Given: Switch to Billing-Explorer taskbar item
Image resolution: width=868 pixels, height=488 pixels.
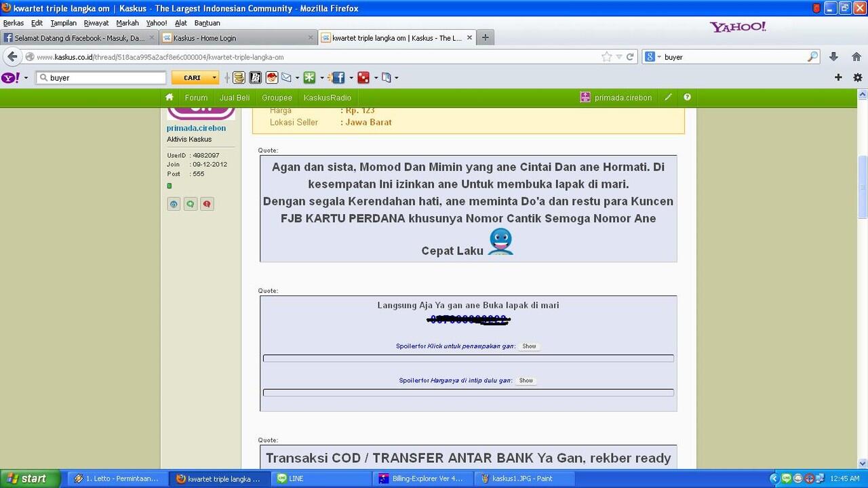Looking at the screenshot, I should click(x=421, y=479).
